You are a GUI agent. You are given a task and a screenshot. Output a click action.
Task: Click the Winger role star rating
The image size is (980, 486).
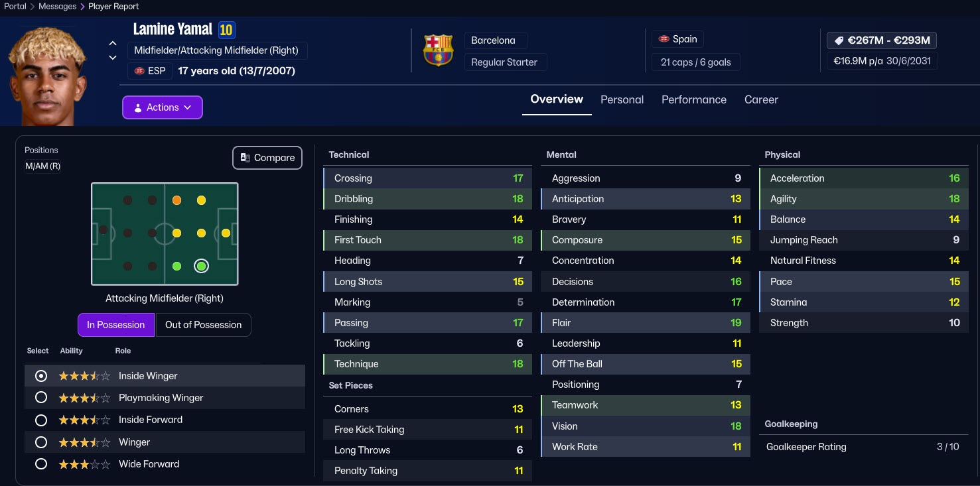click(84, 442)
